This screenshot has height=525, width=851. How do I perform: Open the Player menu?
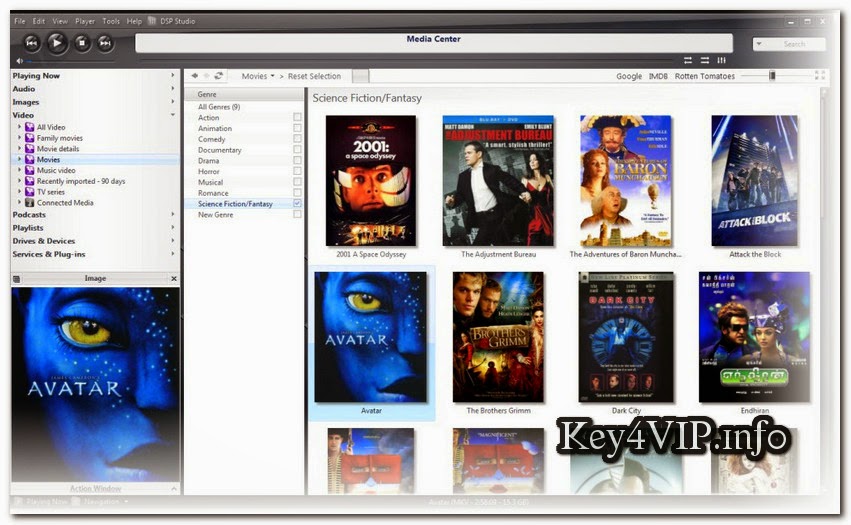click(85, 21)
